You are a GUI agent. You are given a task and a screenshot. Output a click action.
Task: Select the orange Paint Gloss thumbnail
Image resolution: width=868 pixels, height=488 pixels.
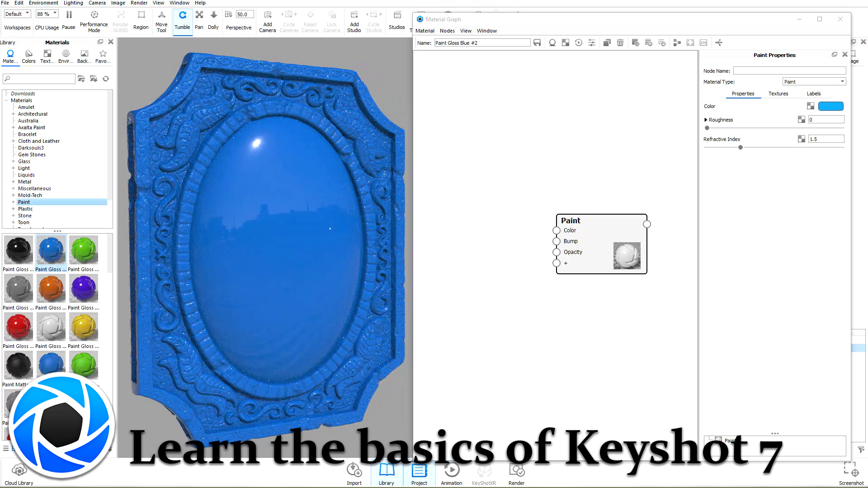pos(51,288)
